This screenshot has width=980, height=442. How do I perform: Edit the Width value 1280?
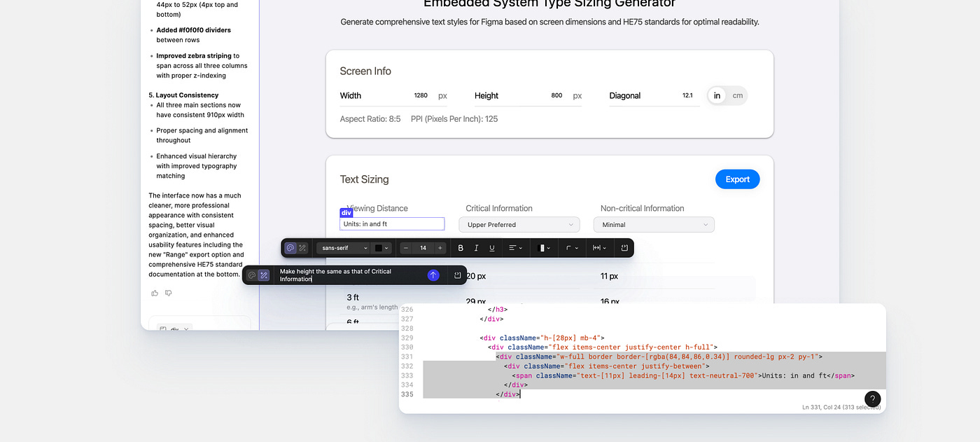coord(421,96)
